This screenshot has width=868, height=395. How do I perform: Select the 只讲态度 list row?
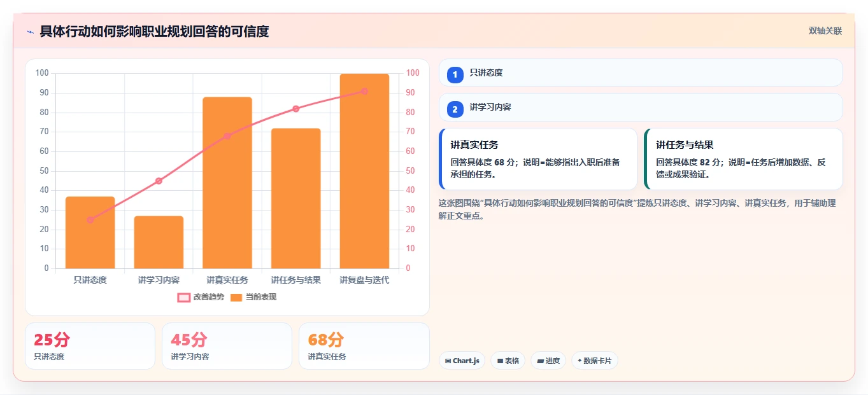[641, 73]
